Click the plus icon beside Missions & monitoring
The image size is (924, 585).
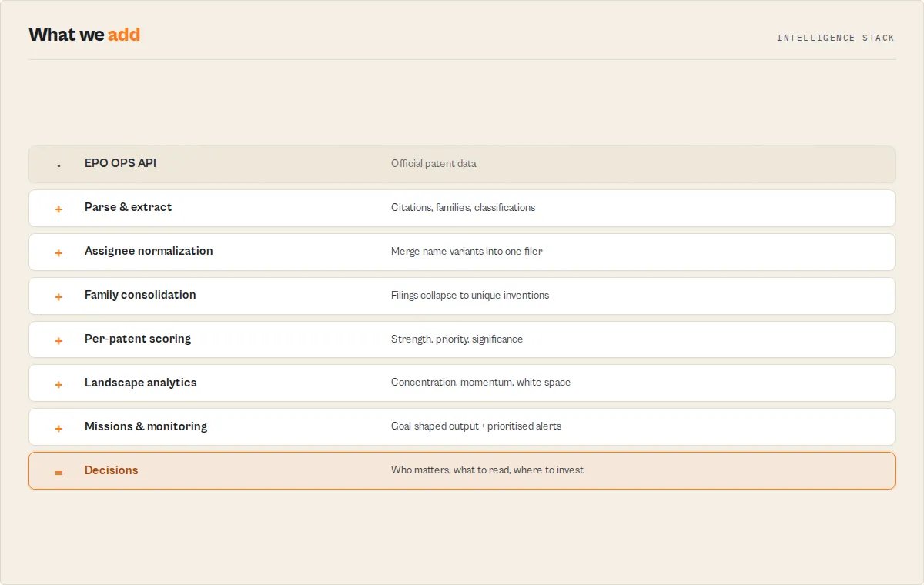pyautogui.click(x=59, y=428)
